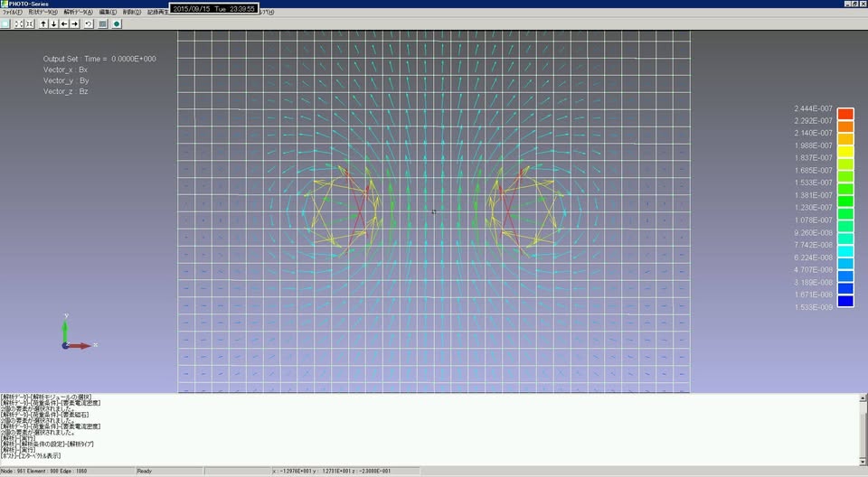Open the 削除(D) menu

(132, 12)
